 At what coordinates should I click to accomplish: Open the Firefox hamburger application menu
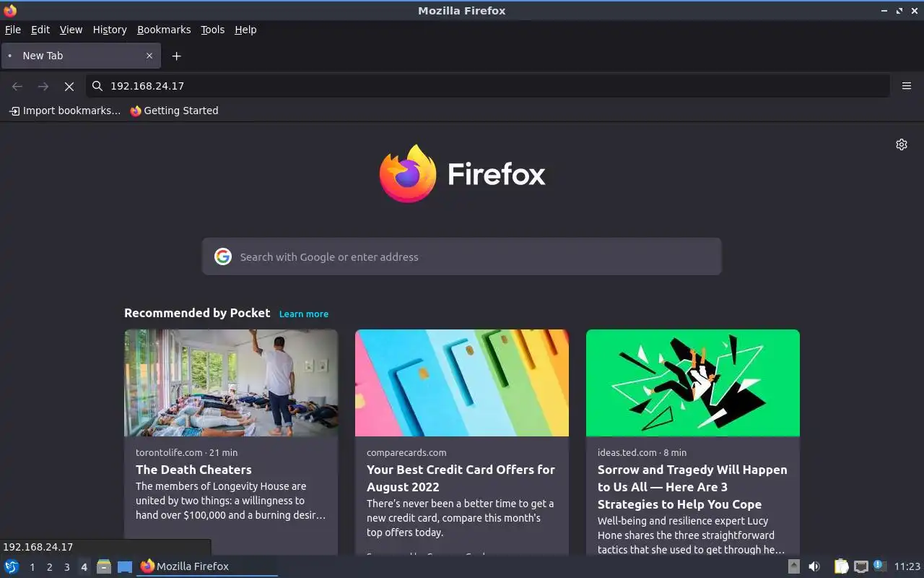(907, 86)
